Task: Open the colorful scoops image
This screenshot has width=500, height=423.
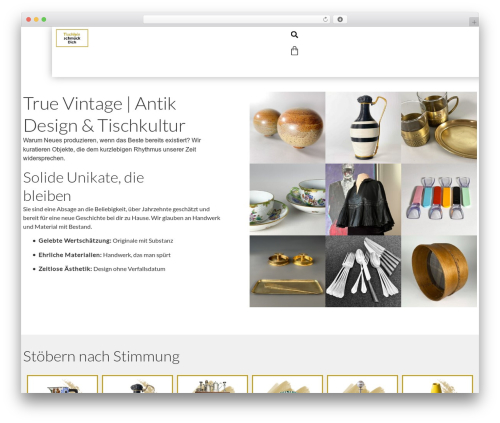Action: [439, 199]
